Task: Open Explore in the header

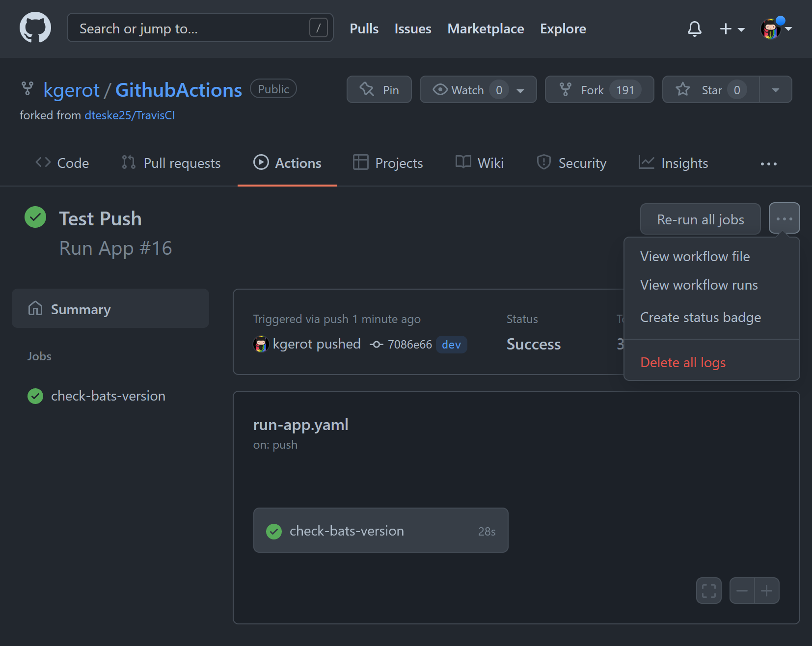Action: [x=563, y=29]
